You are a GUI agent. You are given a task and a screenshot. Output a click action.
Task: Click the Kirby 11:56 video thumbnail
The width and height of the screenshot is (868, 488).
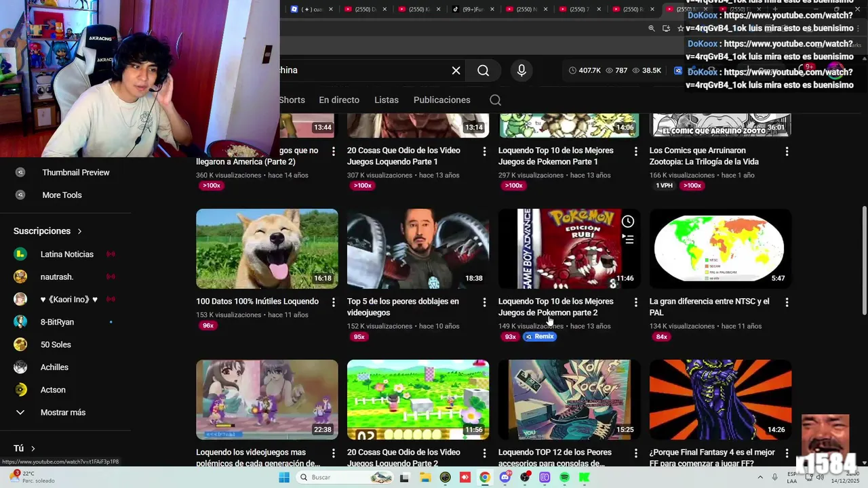coord(418,400)
